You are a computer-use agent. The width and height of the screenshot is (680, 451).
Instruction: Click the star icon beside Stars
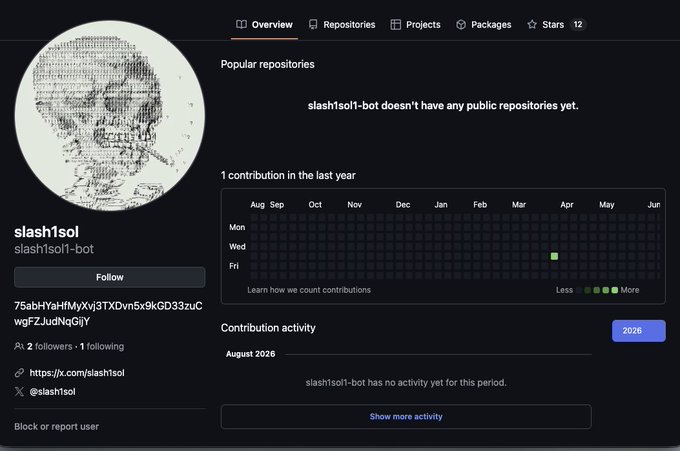pyautogui.click(x=532, y=24)
